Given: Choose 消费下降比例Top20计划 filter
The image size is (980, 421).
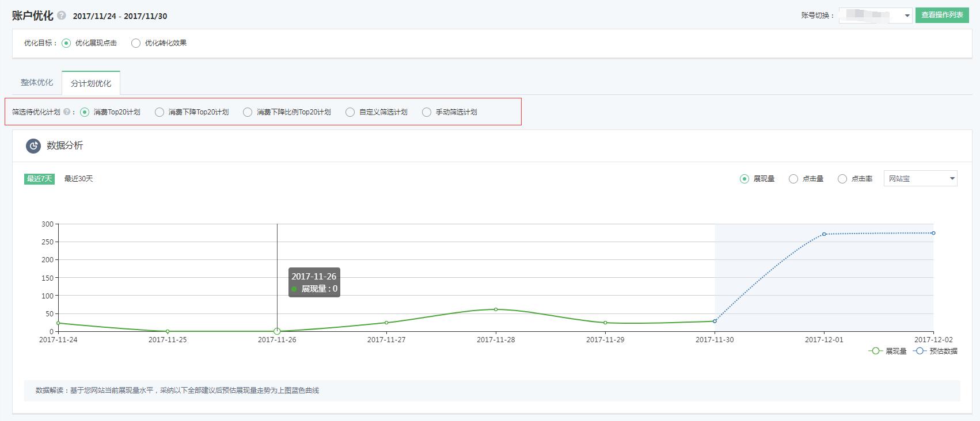Looking at the screenshot, I should [248, 112].
